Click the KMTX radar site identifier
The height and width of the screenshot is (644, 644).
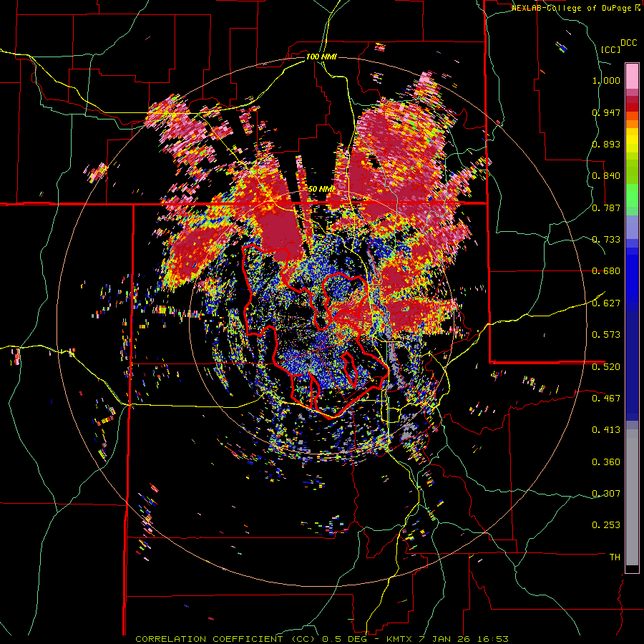399,639
